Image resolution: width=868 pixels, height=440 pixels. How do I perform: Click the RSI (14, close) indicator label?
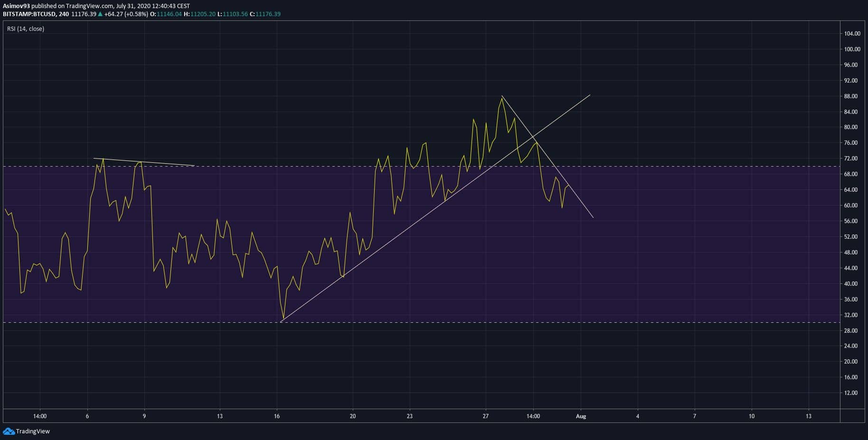pos(26,29)
